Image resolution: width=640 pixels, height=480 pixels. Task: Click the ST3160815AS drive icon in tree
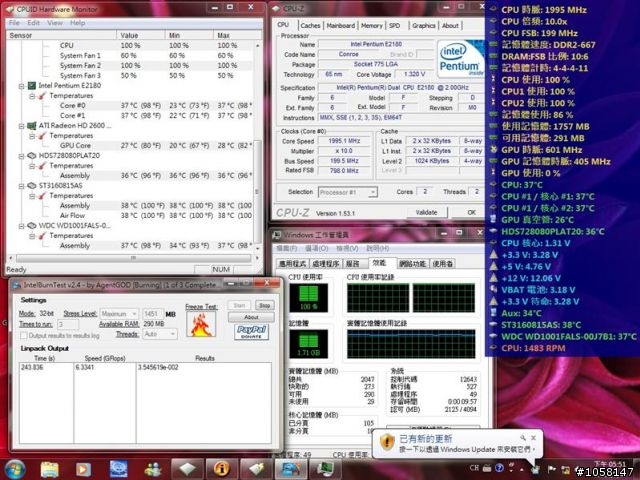[32, 186]
